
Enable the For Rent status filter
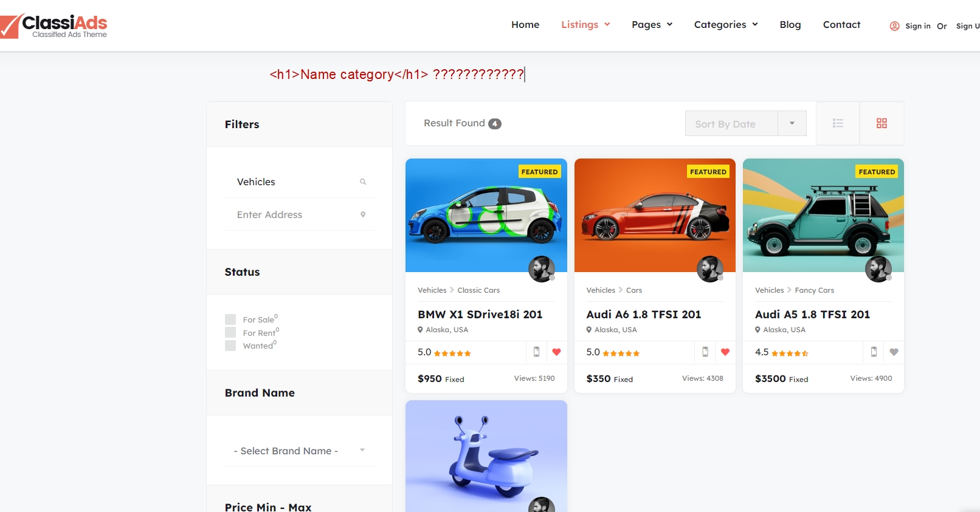click(230, 332)
